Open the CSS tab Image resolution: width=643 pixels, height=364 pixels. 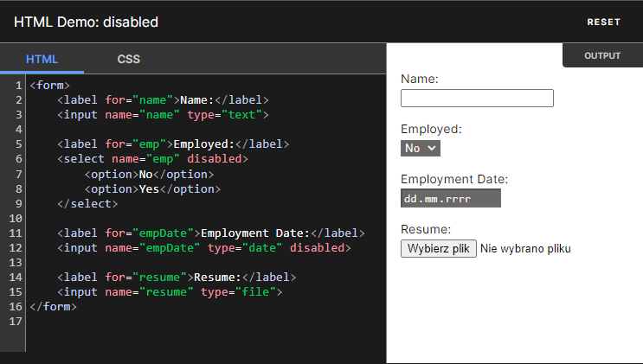tap(128, 59)
